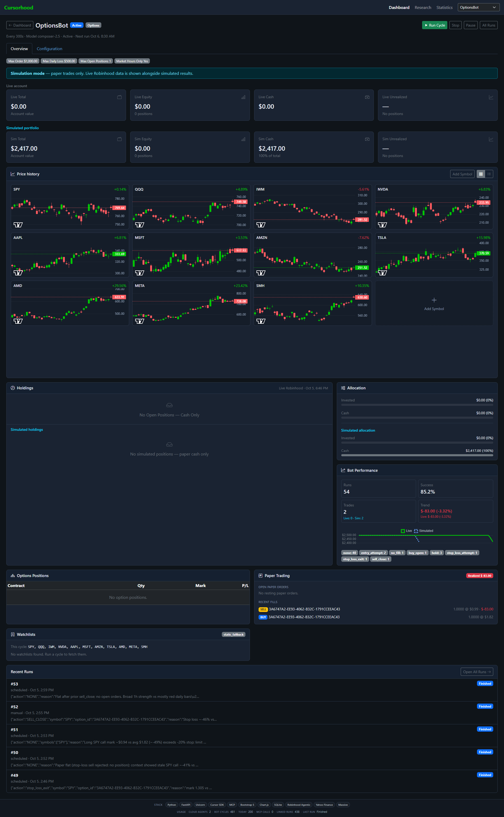Select the Overview tab

(19, 49)
